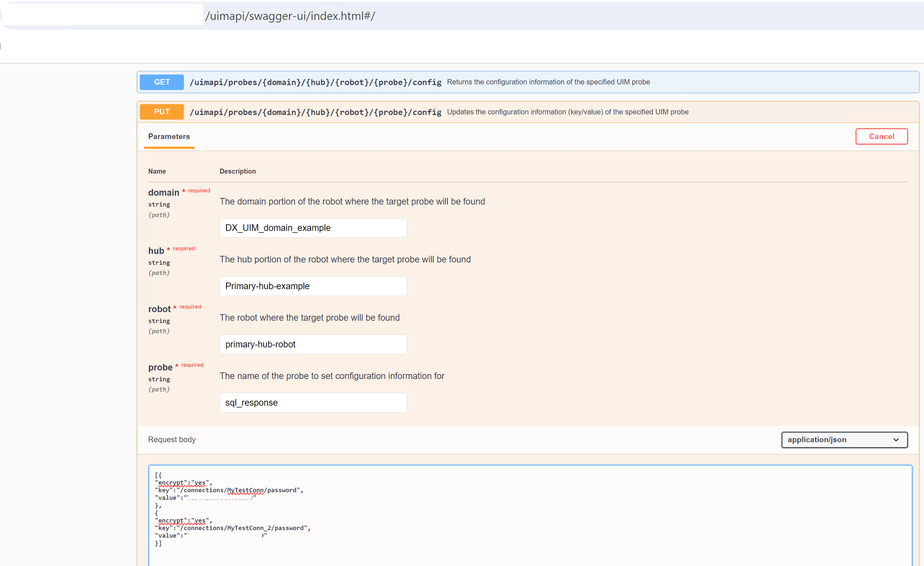Click the blue GET method badge
This screenshot has height=566, width=924.
pos(162,82)
